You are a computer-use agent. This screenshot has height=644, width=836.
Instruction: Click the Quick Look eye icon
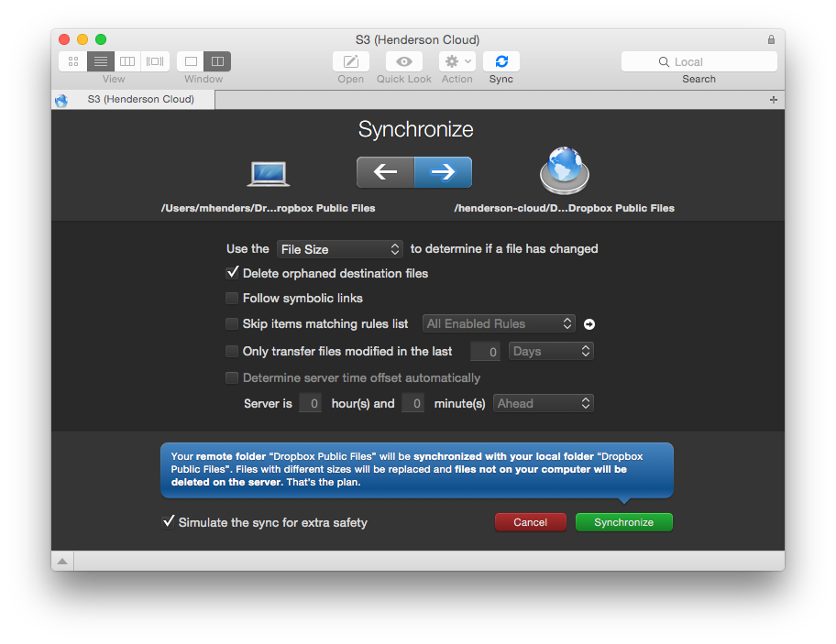(x=404, y=61)
